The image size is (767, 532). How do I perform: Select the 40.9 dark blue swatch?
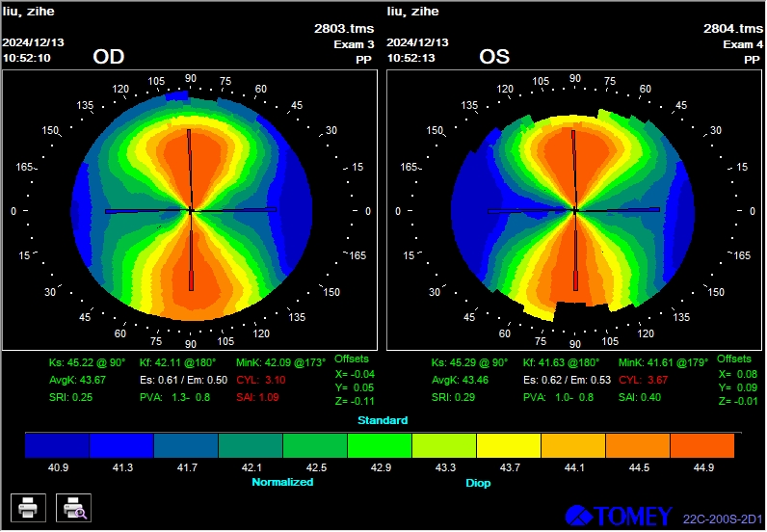[x=57, y=444]
